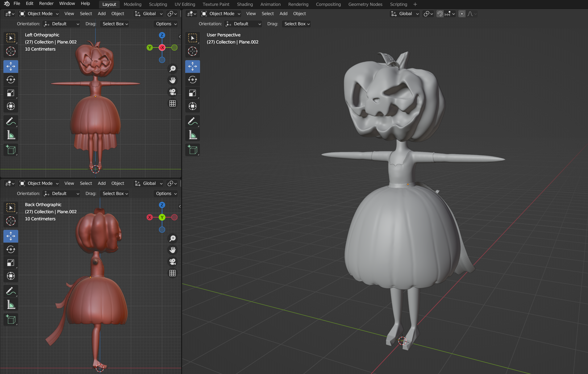Open the Help menu
Viewport: 588px width, 374px height.
(85, 4)
